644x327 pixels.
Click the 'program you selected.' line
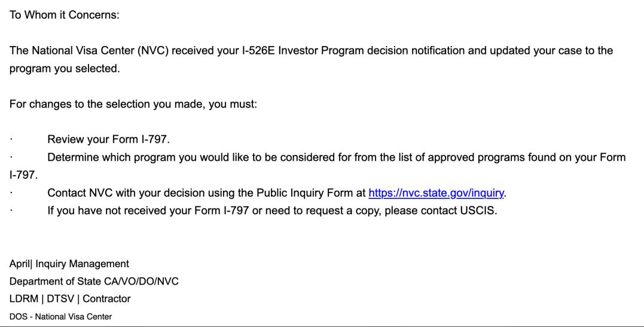pyautogui.click(x=65, y=69)
